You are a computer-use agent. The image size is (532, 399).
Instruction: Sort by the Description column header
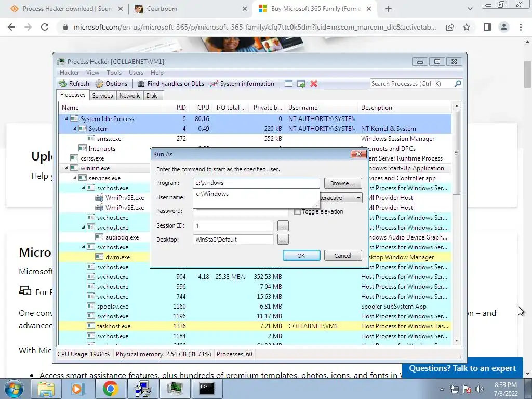point(404,108)
